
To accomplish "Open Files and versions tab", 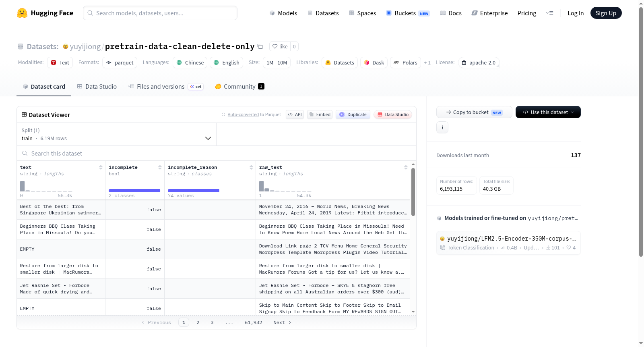I will click(x=166, y=86).
